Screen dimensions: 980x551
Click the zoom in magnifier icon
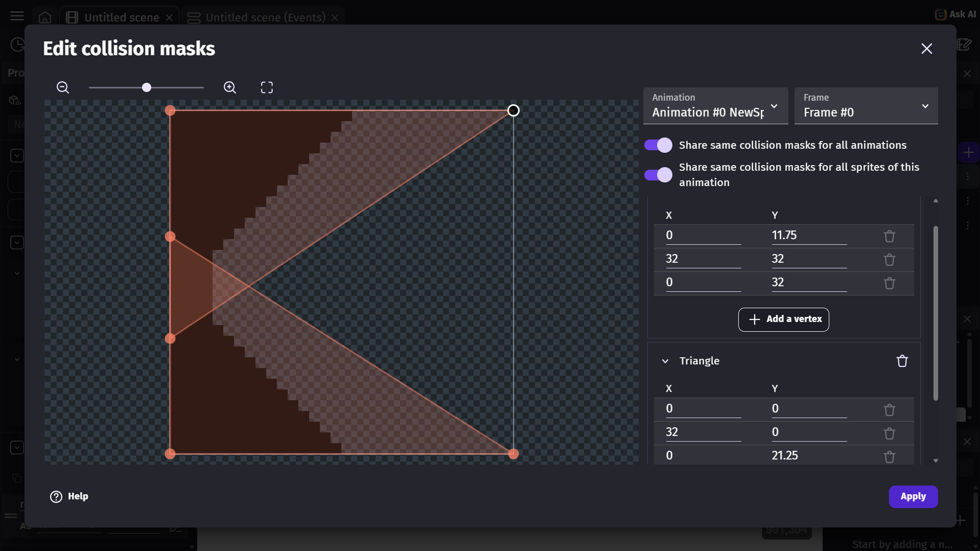pos(230,87)
